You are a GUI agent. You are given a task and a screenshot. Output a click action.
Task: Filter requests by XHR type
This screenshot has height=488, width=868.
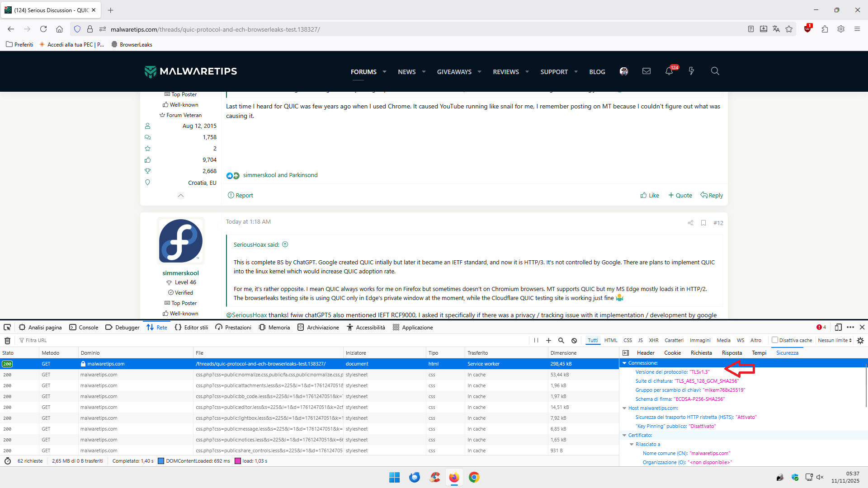pyautogui.click(x=654, y=341)
